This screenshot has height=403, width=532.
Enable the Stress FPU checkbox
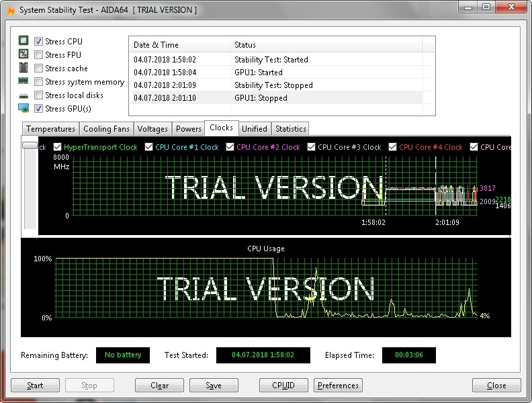[39, 54]
